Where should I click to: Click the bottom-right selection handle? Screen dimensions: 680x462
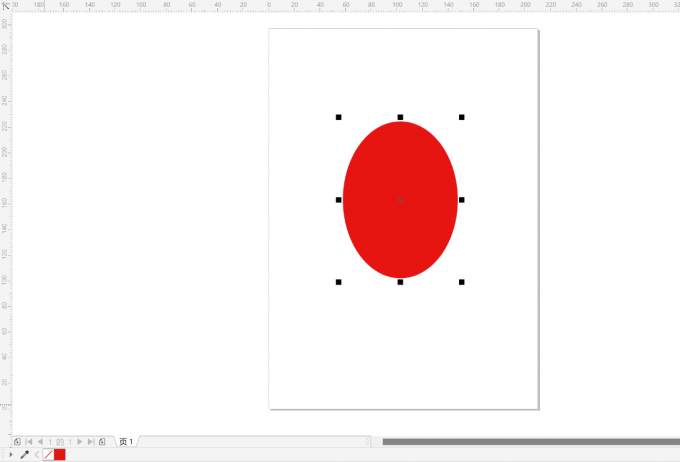(x=462, y=282)
